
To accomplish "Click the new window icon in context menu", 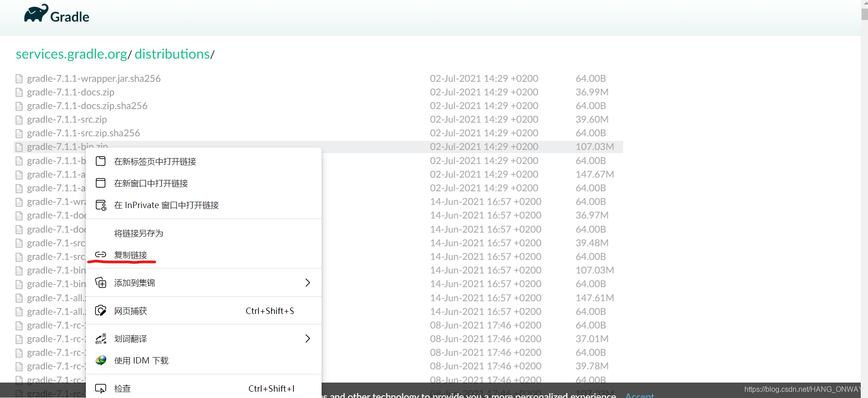I will pyautogui.click(x=101, y=183).
